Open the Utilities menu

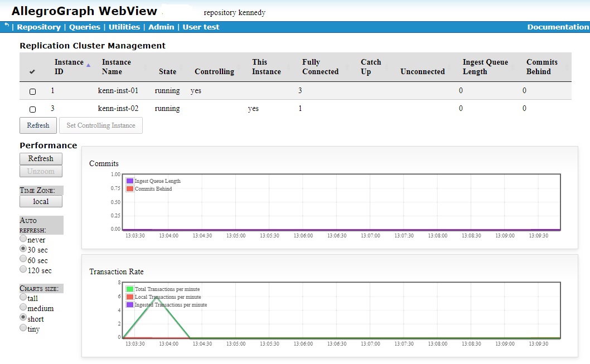[124, 26]
